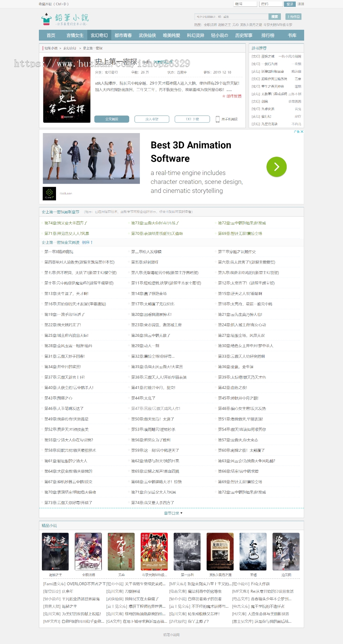The image size is (343, 644).
Task: Open the 元尊 cover thumbnail
Action: (x=121, y=551)
